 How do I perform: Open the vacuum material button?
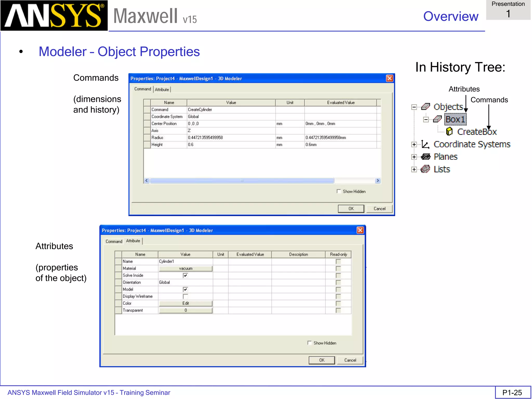point(185,268)
